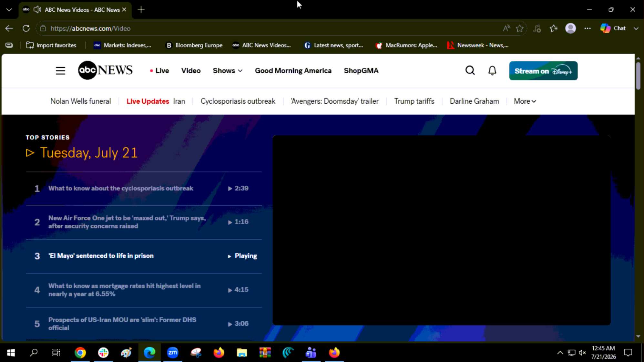The image size is (644, 362).
Task: Show hidden system tray icons
Action: (x=560, y=353)
